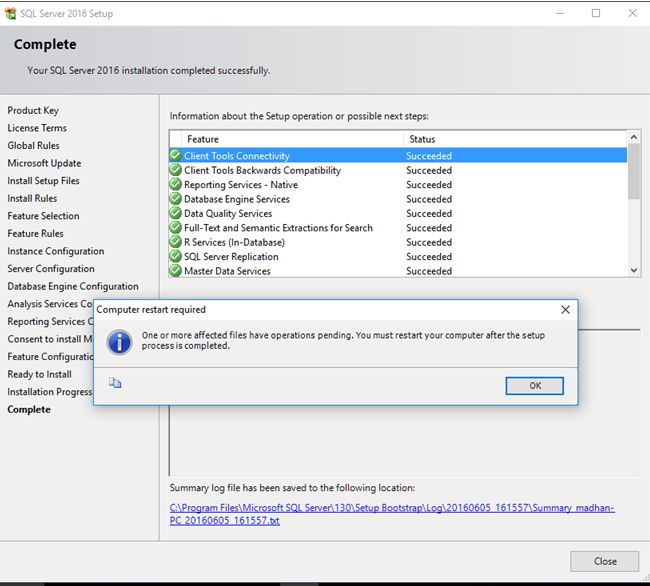Screen dimensions: 650x586
Task: Copy dialog message using the copy icon
Action: coord(115,383)
